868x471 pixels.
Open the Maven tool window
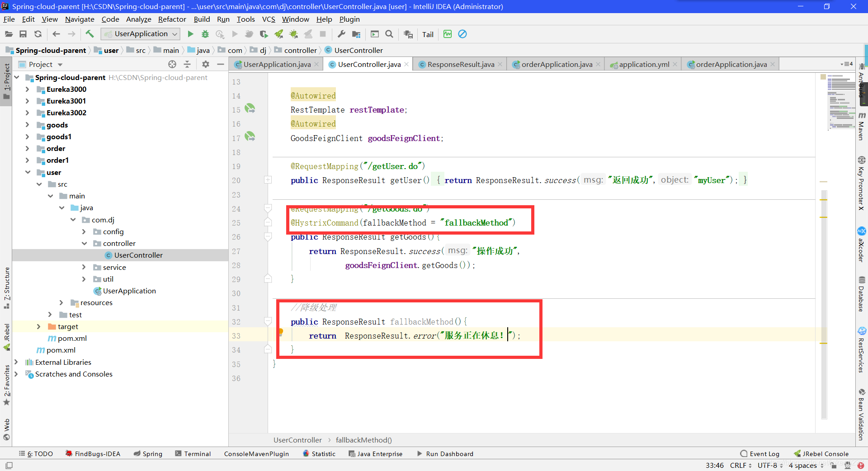click(x=862, y=127)
